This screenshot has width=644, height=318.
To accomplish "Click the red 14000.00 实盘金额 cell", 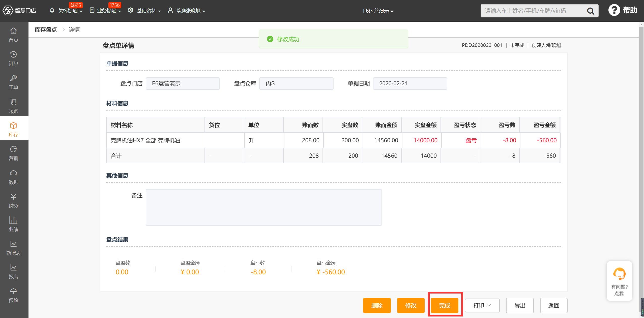I will pyautogui.click(x=421, y=140).
